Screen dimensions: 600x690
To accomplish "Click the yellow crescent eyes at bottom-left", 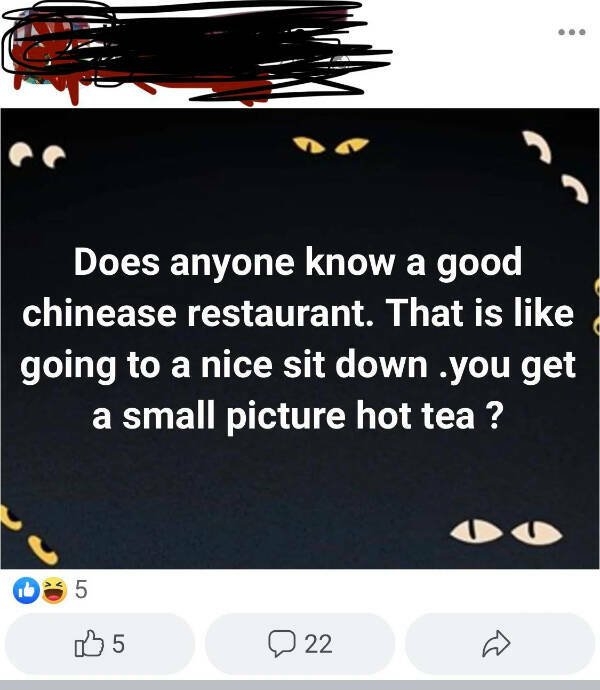I will point(29,536).
